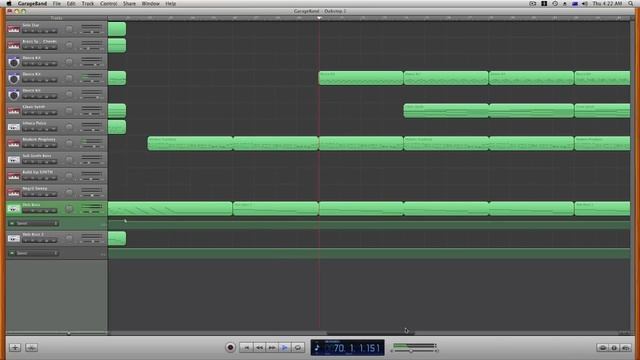Click the rewind transport button
640x360 pixels.
(x=259, y=347)
